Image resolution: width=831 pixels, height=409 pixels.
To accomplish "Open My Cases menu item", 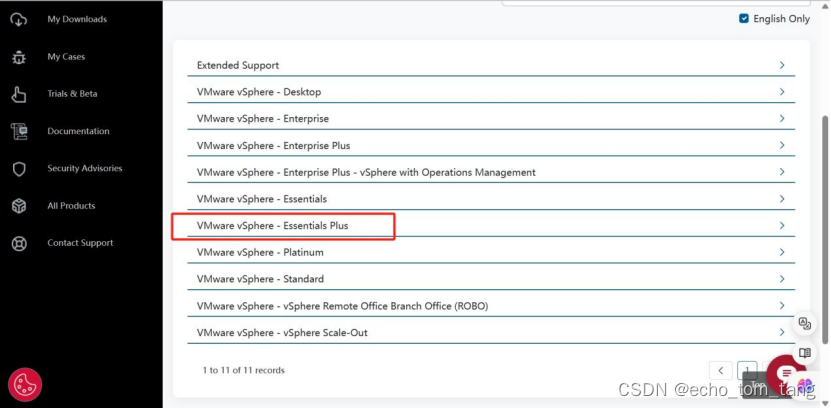I will click(66, 57).
